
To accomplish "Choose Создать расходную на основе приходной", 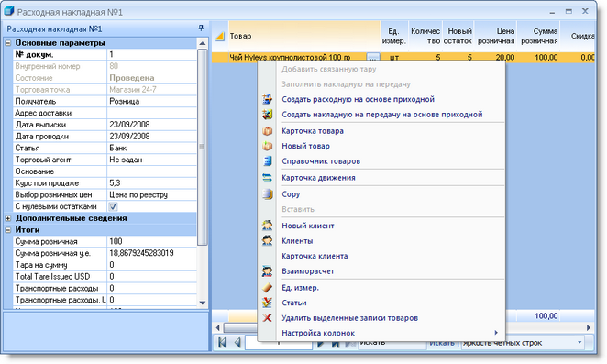I will (x=359, y=99).
